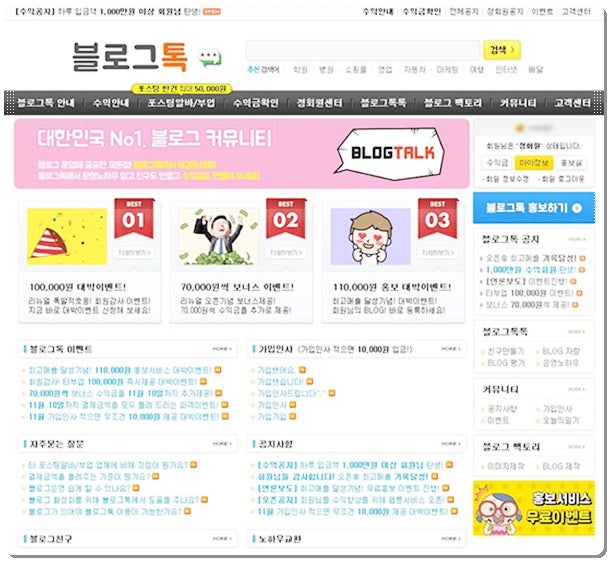
Task: Click 자세히보기 button under BEST 01
Action: [133, 252]
